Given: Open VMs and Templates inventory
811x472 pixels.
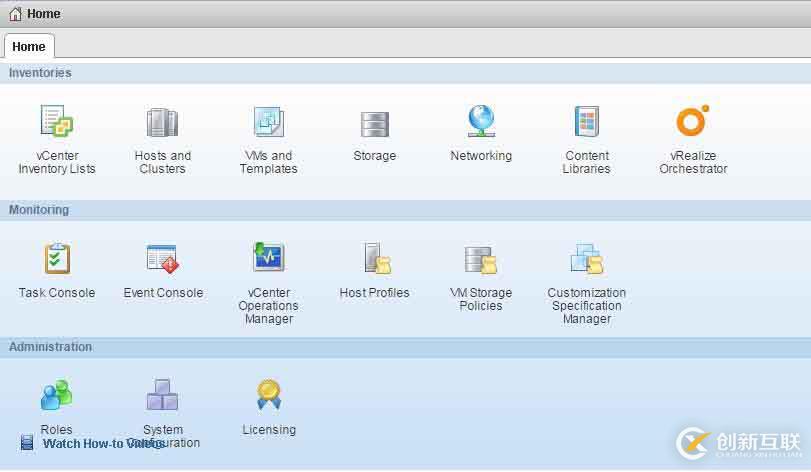Looking at the screenshot, I should (x=268, y=122).
